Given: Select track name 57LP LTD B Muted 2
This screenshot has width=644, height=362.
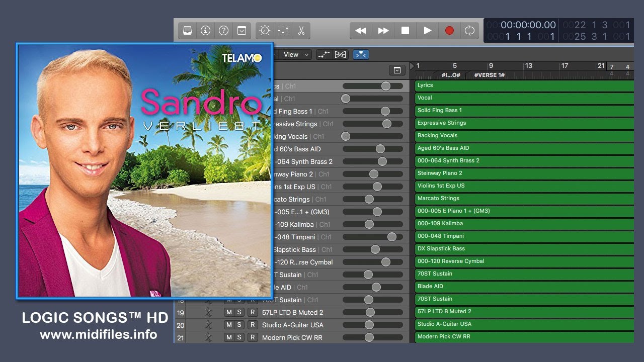Looking at the screenshot, I should point(293,312).
